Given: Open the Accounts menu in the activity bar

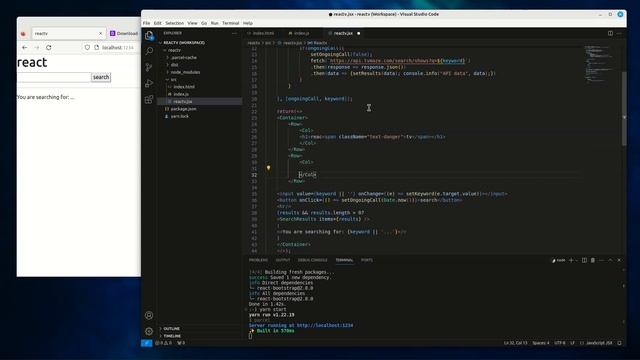Looking at the screenshot, I should pos(149,315).
